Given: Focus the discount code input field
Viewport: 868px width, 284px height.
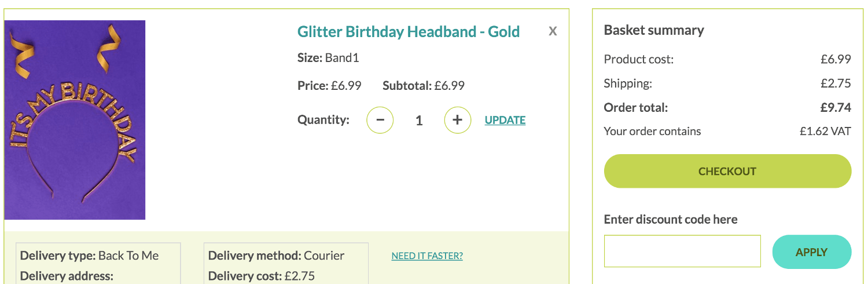Looking at the screenshot, I should (682, 251).
